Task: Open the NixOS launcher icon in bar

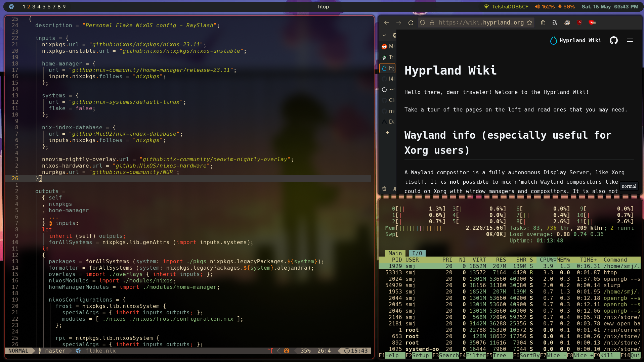Action: pos(11,6)
